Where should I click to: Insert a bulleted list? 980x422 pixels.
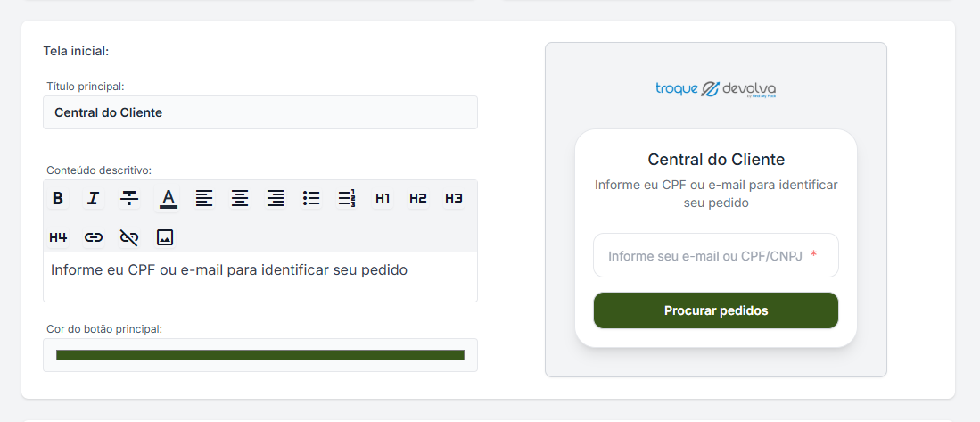point(311,198)
